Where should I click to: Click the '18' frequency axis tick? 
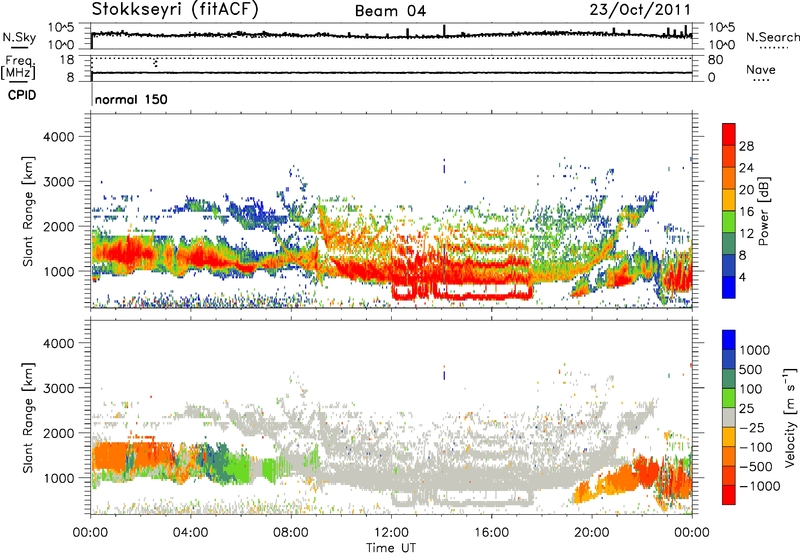[67, 60]
